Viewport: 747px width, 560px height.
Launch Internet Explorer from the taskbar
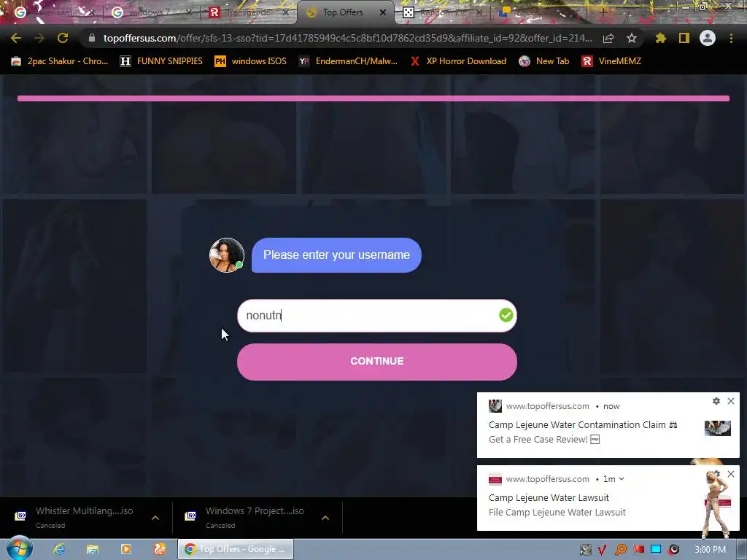click(x=59, y=549)
